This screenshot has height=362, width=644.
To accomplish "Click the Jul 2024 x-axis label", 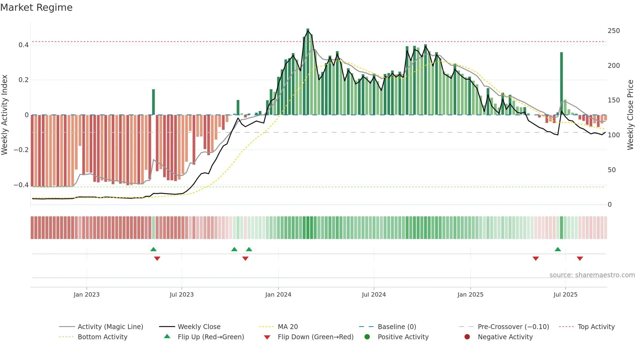I will coord(374,294).
